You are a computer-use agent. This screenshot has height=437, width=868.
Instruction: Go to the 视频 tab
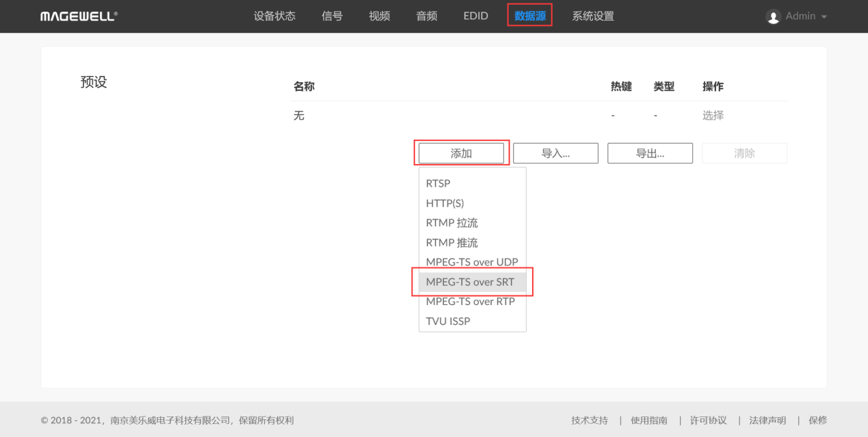pyautogui.click(x=379, y=16)
